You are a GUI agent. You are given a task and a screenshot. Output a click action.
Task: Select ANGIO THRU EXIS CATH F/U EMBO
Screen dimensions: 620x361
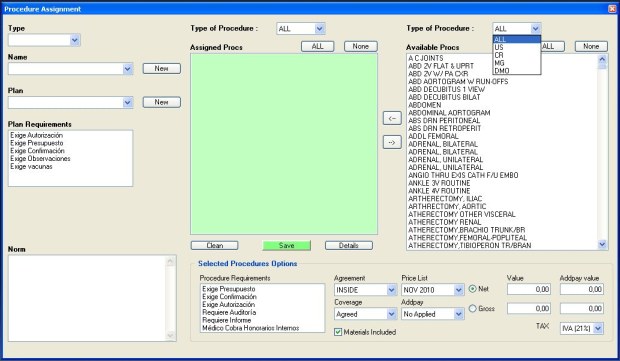463,175
